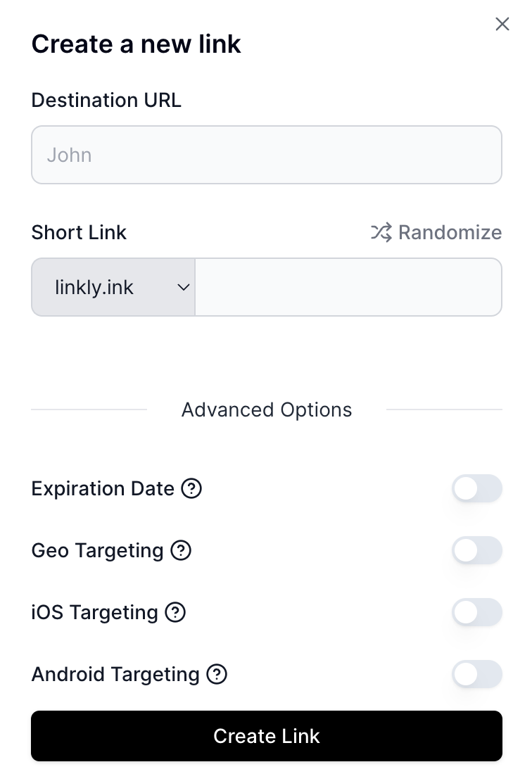This screenshot has width=532, height=781.
Task: Toggle iOS Targeting on
Action: pyautogui.click(x=476, y=612)
